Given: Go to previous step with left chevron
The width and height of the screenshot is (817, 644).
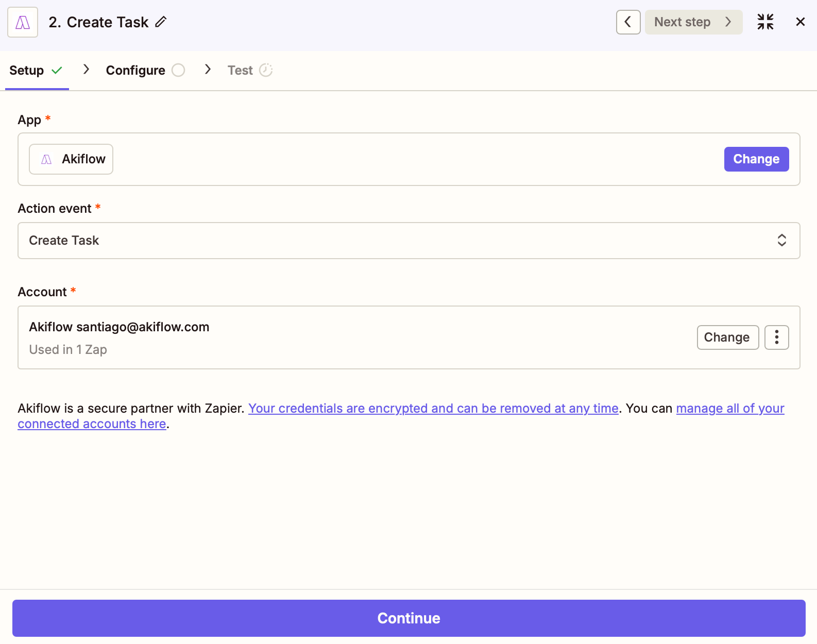Looking at the screenshot, I should (628, 22).
